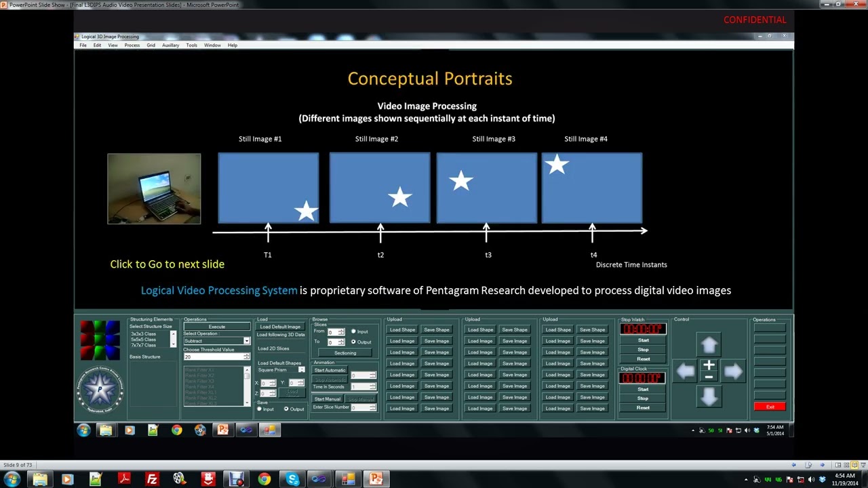
Task: Click the right arrow in Control panel
Action: [x=733, y=371]
